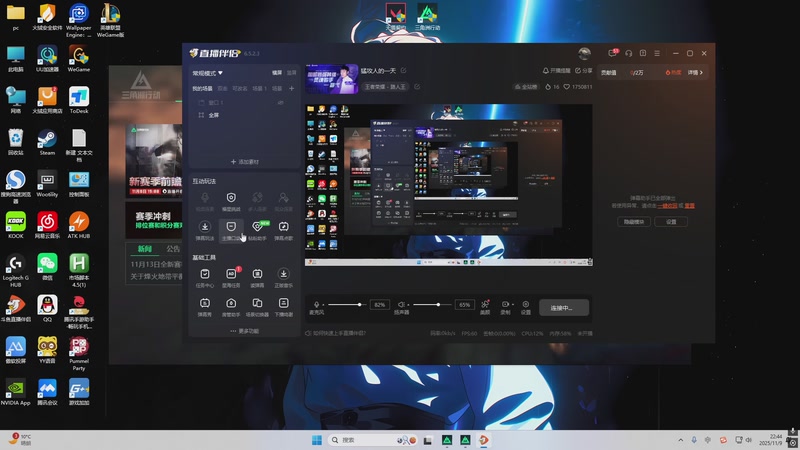Click the stream cover thumbnail
The height and width of the screenshot is (450, 800).
click(332, 79)
